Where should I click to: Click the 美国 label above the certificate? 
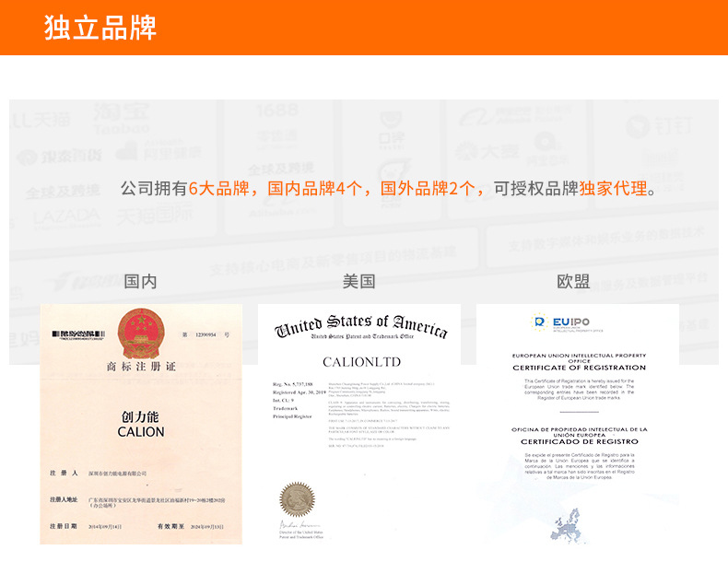[x=358, y=281]
